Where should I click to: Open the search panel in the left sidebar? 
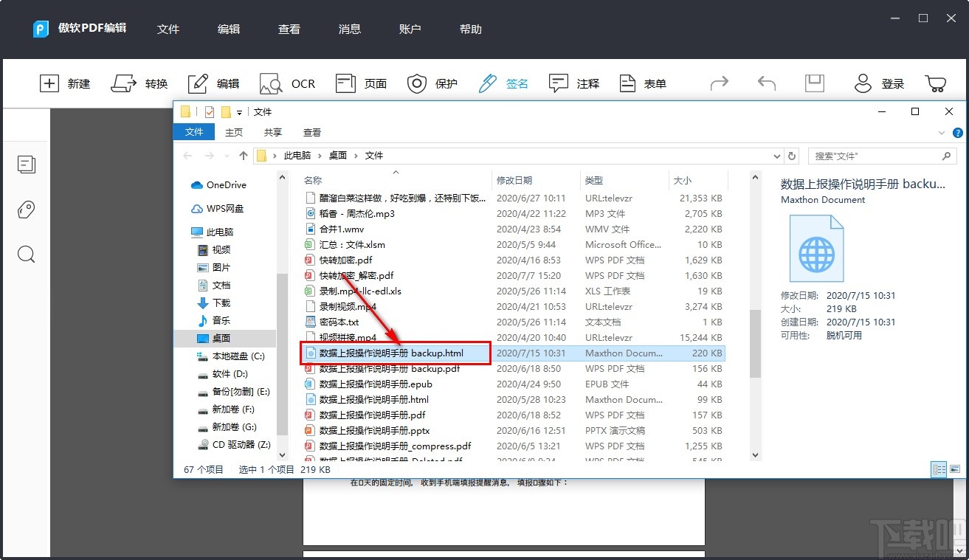[x=27, y=255]
